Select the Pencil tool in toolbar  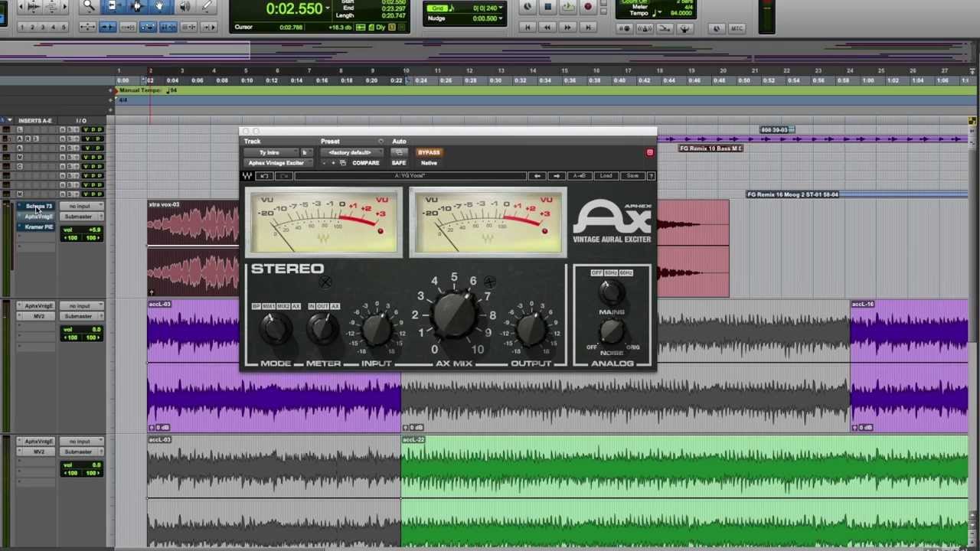pos(207,6)
